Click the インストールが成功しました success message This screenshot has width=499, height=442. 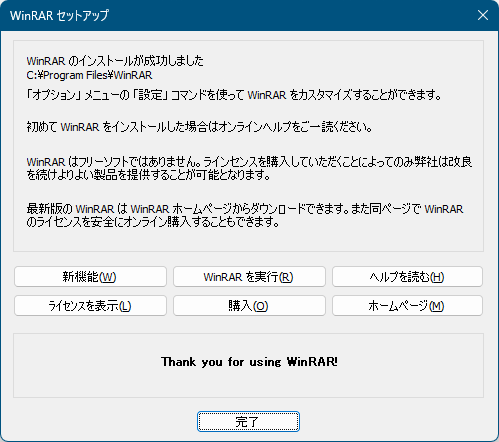[x=115, y=61]
